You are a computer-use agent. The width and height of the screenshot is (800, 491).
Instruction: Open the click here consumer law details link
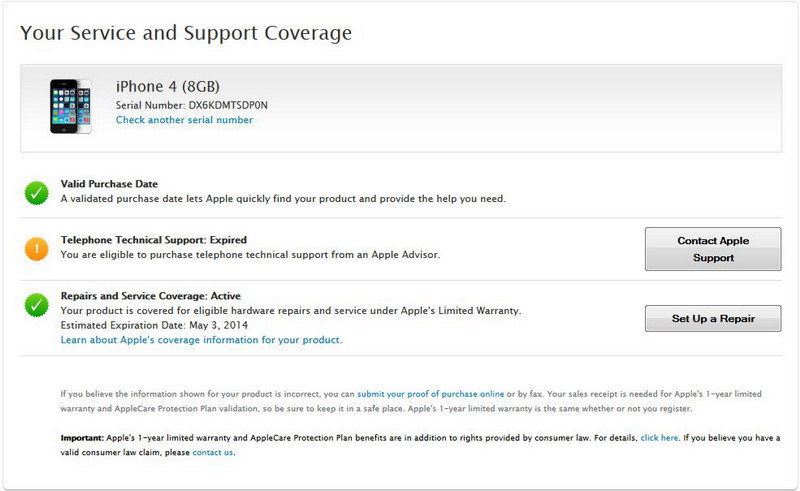pyautogui.click(x=659, y=438)
